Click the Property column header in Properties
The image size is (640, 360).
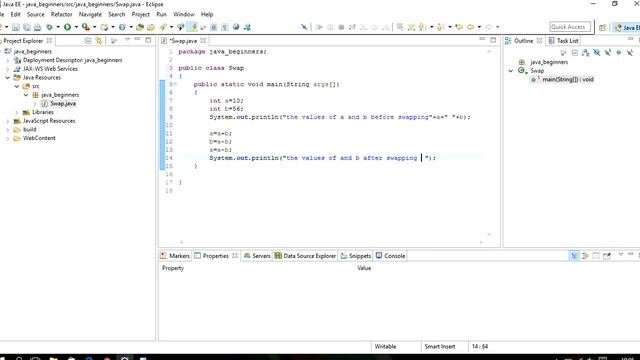tap(173, 268)
